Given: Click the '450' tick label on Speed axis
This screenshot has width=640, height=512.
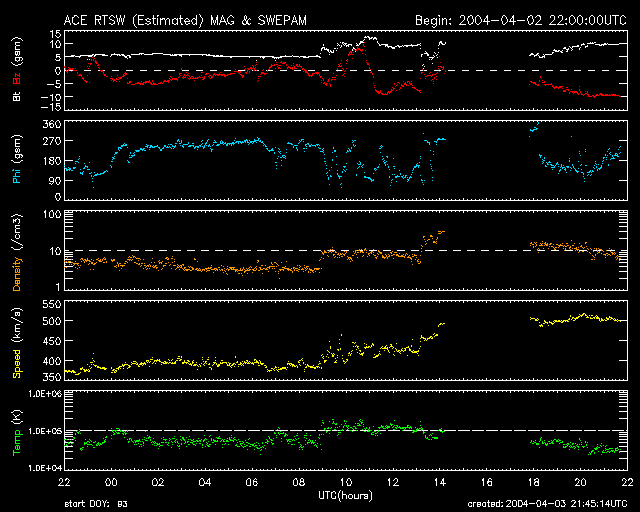Looking at the screenshot, I should click(52, 341).
